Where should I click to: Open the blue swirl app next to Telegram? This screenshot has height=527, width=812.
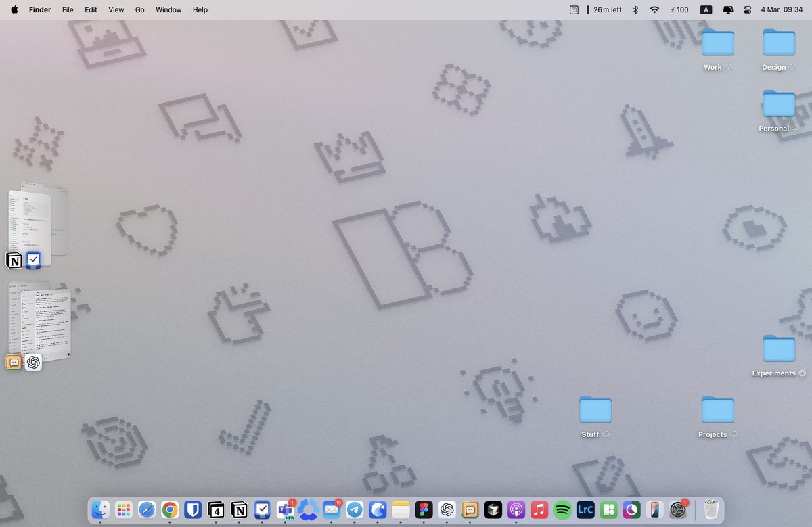coord(378,509)
